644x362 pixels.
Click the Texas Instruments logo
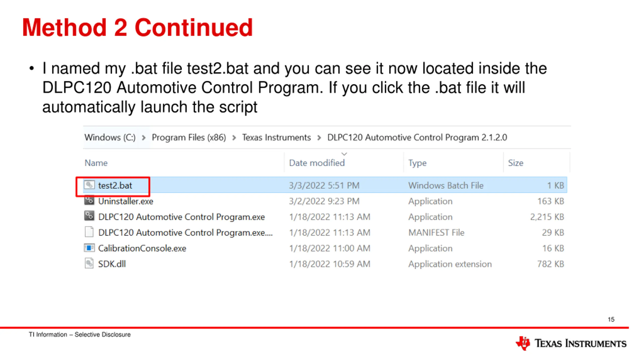pyautogui.click(x=571, y=343)
